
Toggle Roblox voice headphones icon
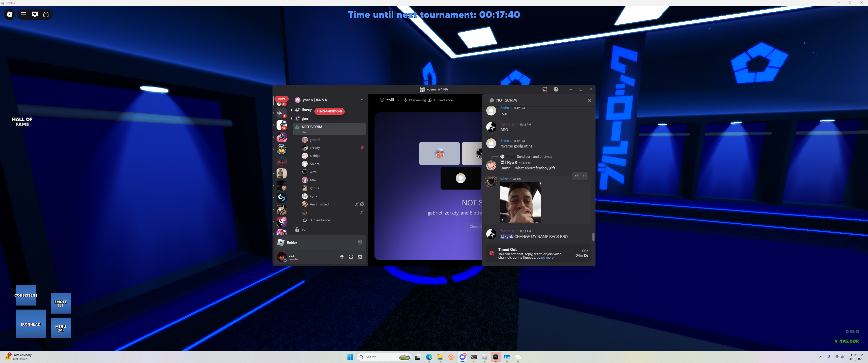46,14
